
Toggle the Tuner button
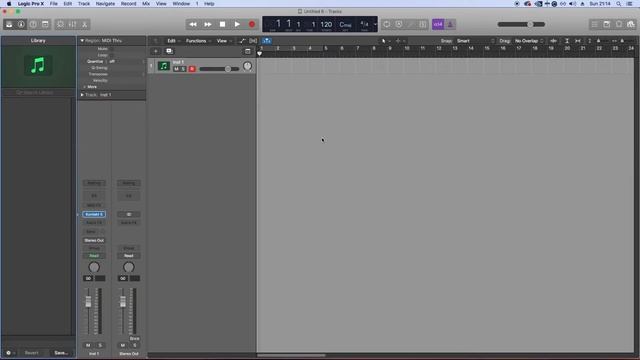[411, 24]
